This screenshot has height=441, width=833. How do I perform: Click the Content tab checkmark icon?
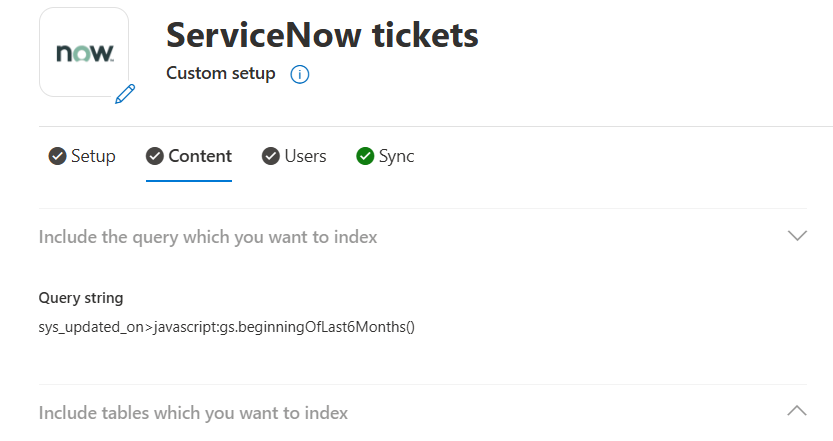(x=155, y=156)
